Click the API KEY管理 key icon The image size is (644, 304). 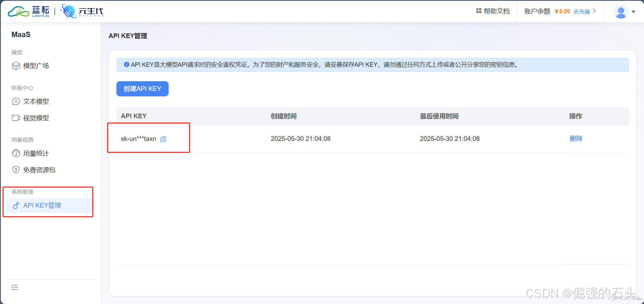pos(16,205)
